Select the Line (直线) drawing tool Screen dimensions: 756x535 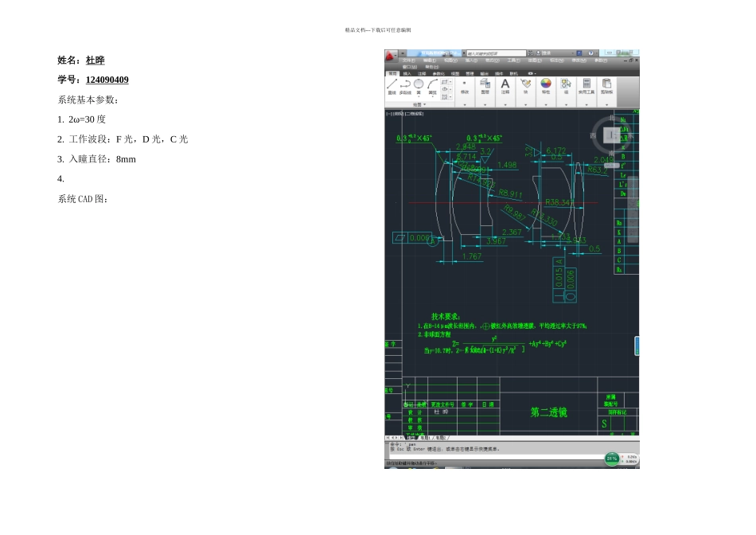[x=392, y=84]
